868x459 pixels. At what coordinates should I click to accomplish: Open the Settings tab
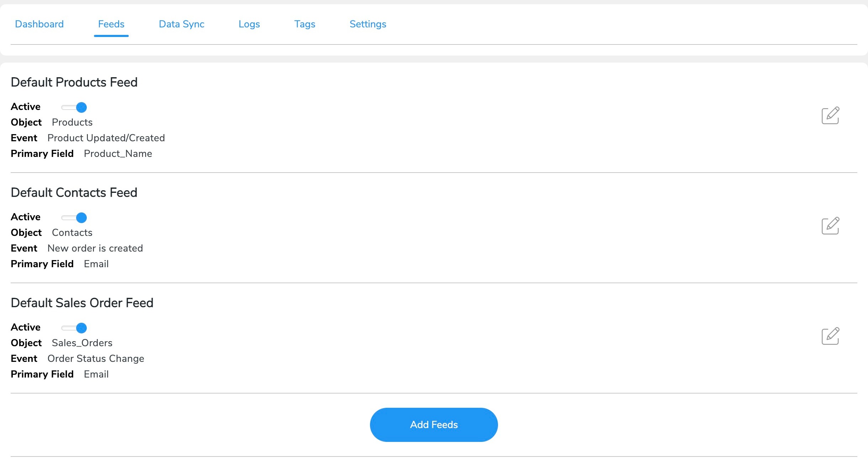tap(367, 24)
